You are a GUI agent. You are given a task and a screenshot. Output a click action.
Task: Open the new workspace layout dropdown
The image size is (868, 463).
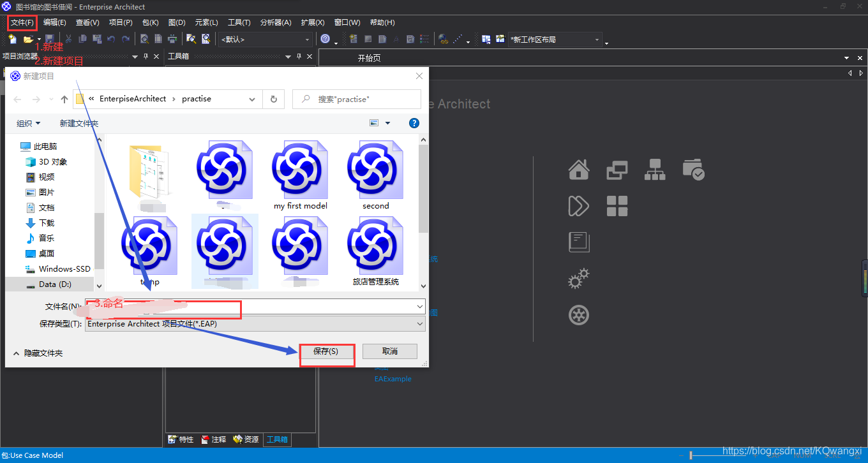pos(597,40)
